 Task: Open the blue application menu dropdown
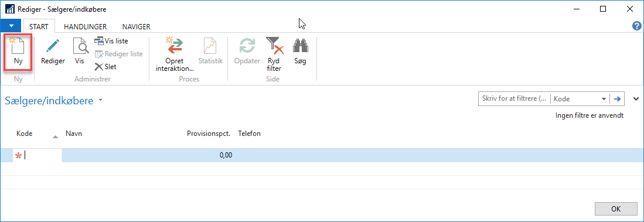click(x=11, y=26)
